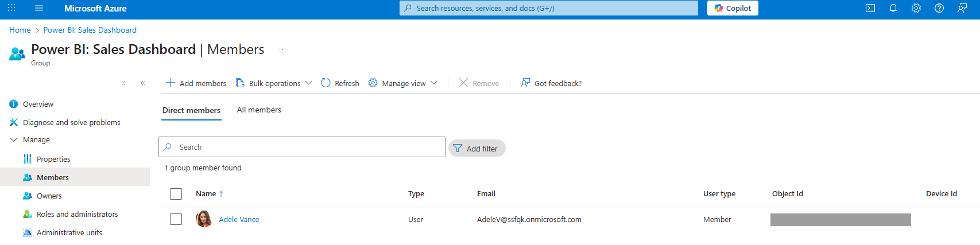This screenshot has height=245, width=980.
Task: Tick the select-all checkbox in the table header
Action: click(176, 194)
